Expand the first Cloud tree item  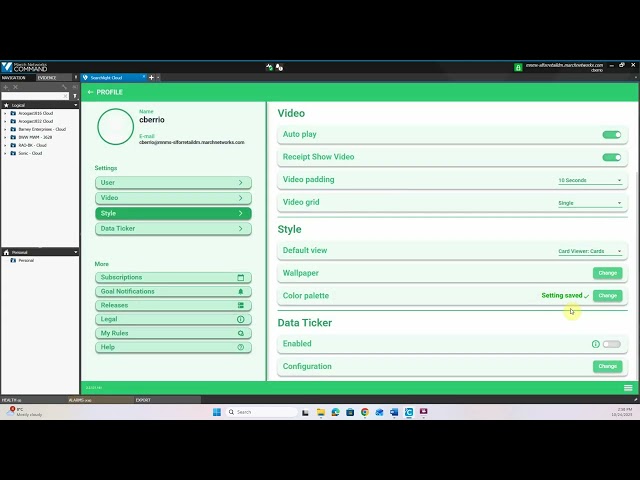5,113
